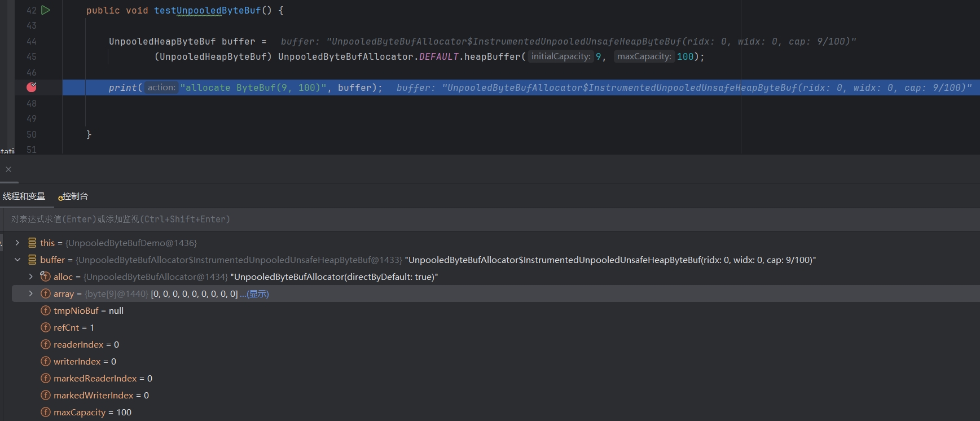Run testUnpooledByteBuf via green gutter arrow
The image size is (980, 421).
[x=46, y=10]
